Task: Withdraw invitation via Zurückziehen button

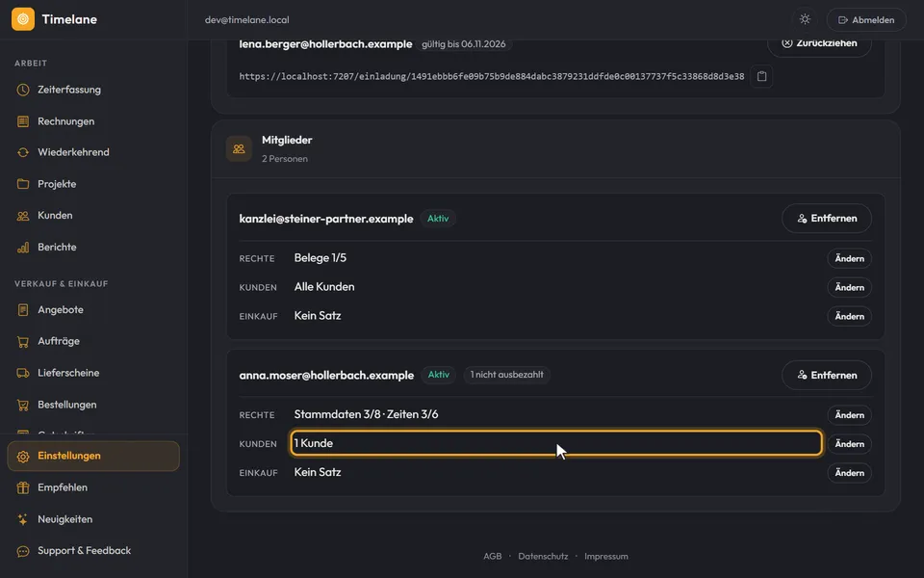Action: coord(819,43)
